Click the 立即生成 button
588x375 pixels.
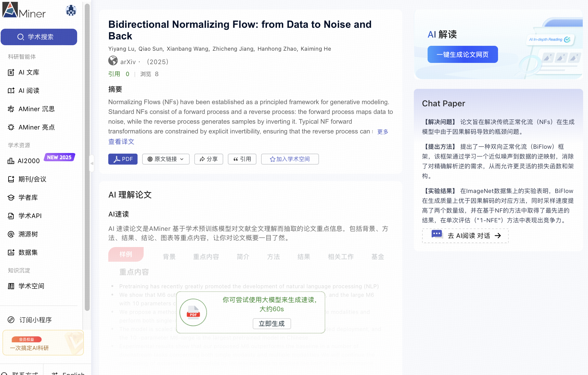272,324
